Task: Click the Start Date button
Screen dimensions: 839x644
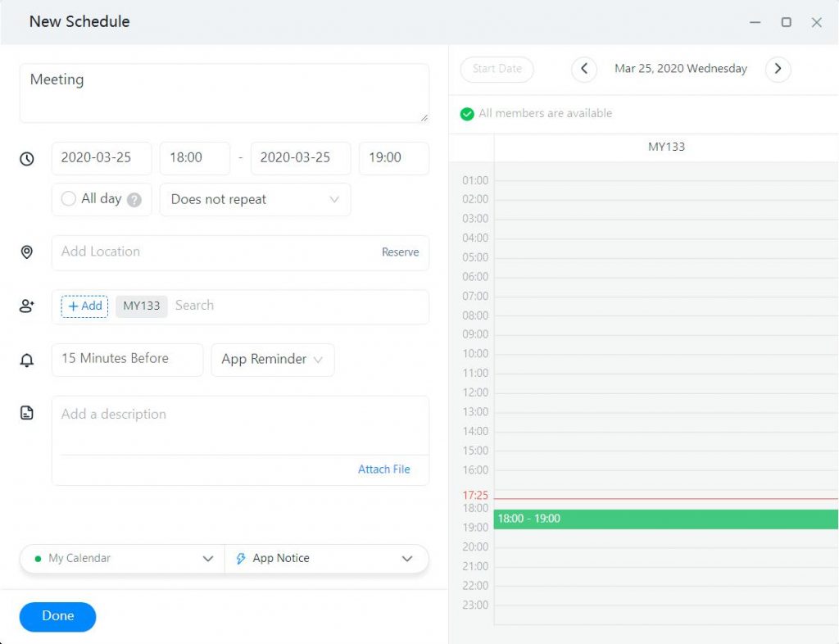Action: (497, 69)
